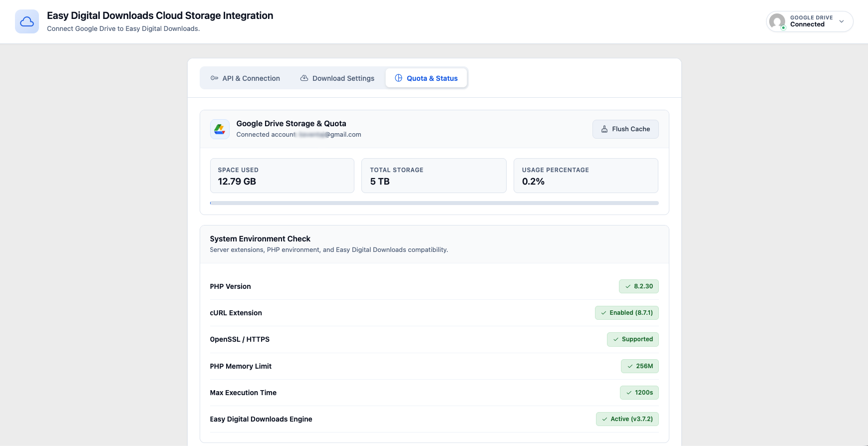868x446 pixels.
Task: Click the cloud logo icon in header
Action: [x=27, y=21]
